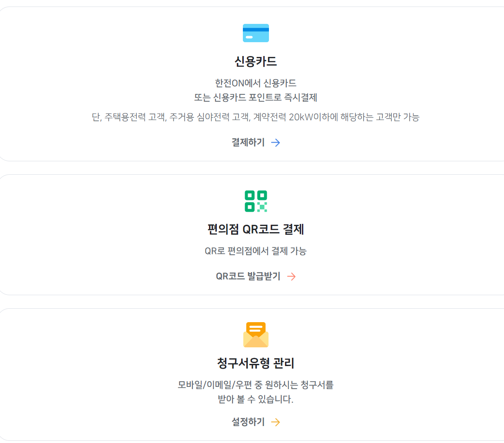Click the blue credit card icon

click(x=256, y=33)
